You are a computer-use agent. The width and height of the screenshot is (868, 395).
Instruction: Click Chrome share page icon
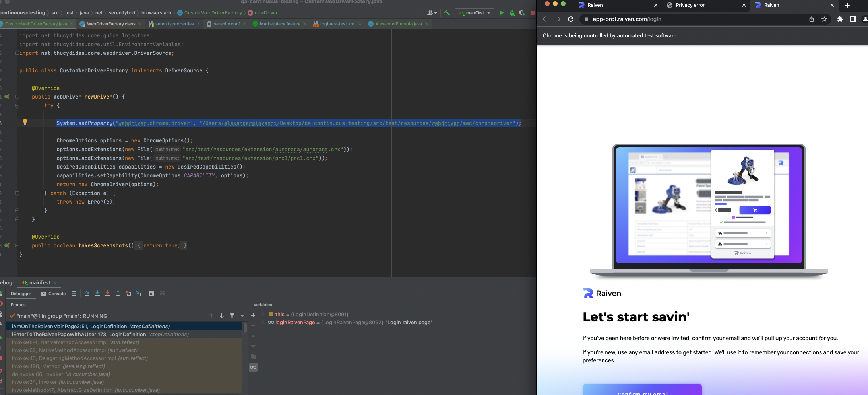(x=812, y=19)
